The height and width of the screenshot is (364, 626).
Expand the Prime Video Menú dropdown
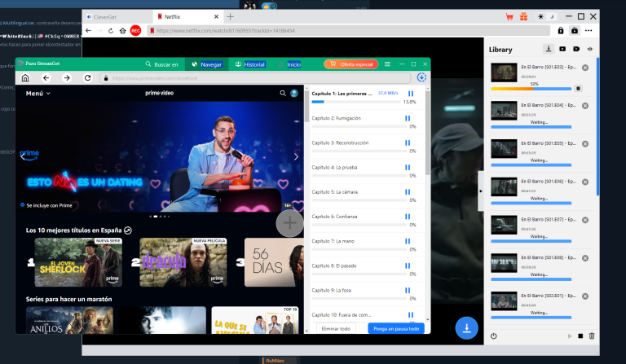click(x=37, y=94)
